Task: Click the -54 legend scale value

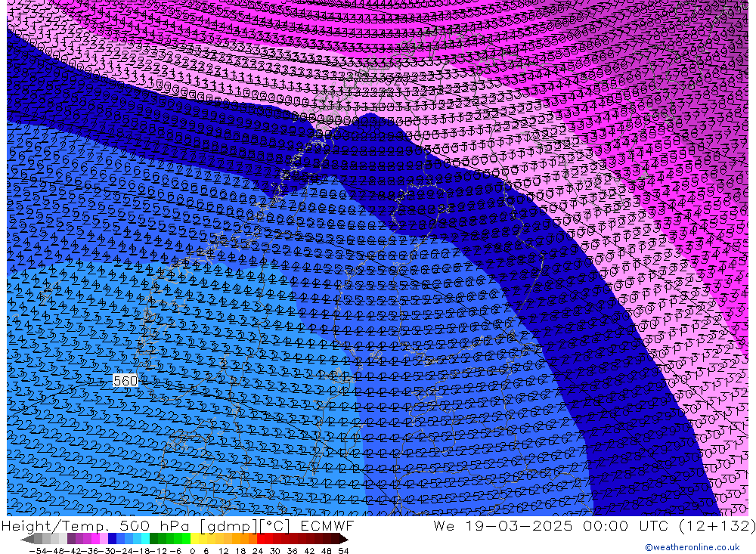Action: point(38,551)
